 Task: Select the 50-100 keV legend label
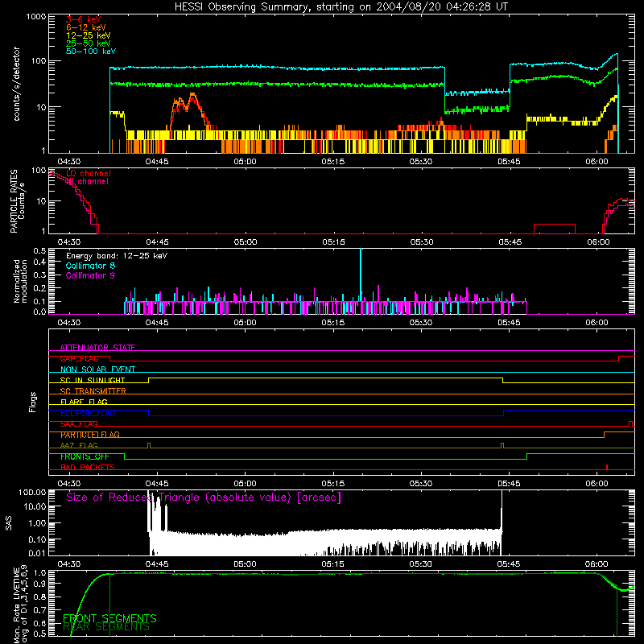tap(91, 52)
